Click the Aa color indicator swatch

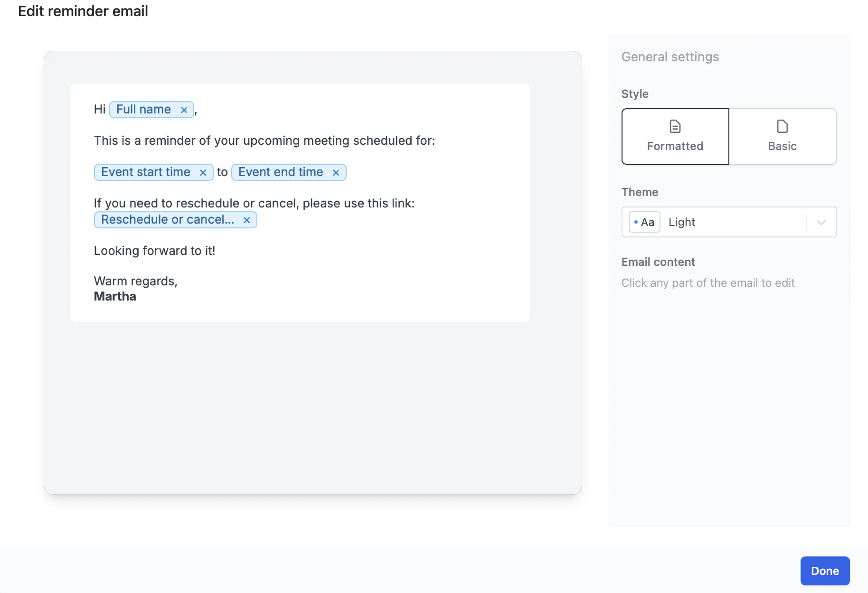point(637,222)
